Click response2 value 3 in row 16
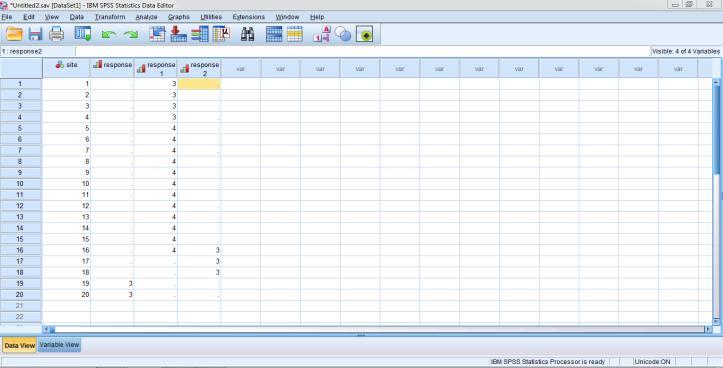This screenshot has width=723, height=368. click(199, 250)
